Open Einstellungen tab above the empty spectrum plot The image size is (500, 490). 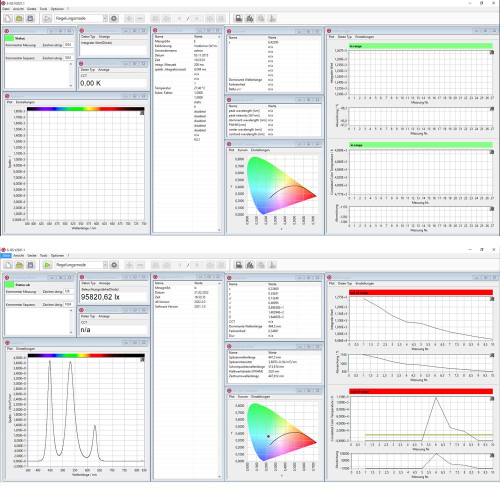tap(25, 102)
